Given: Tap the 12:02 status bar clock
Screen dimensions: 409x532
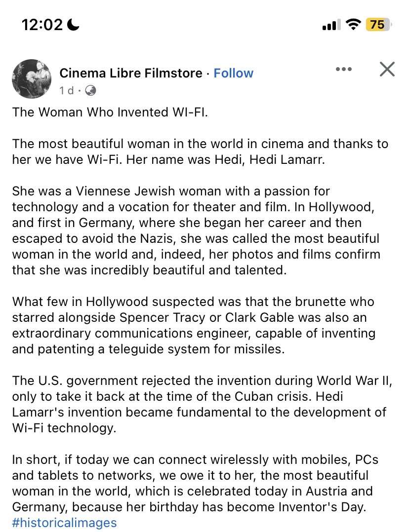Looking at the screenshot, I should pyautogui.click(x=42, y=25).
